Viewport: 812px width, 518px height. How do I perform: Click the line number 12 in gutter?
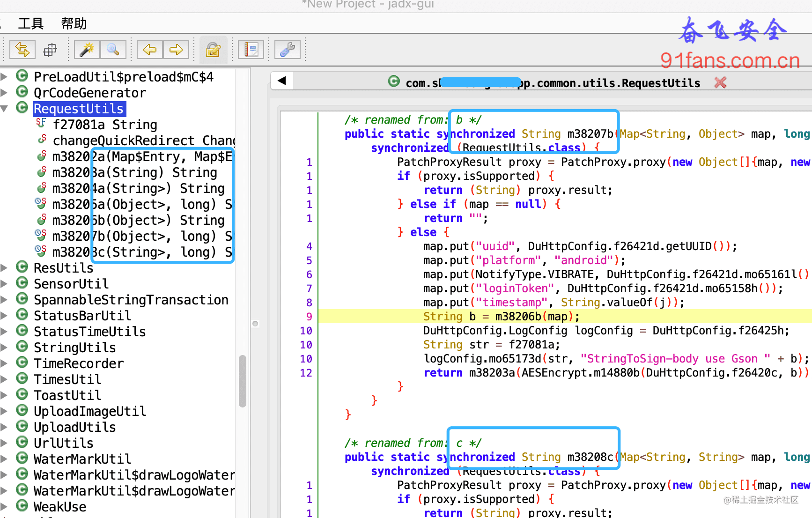(x=306, y=373)
